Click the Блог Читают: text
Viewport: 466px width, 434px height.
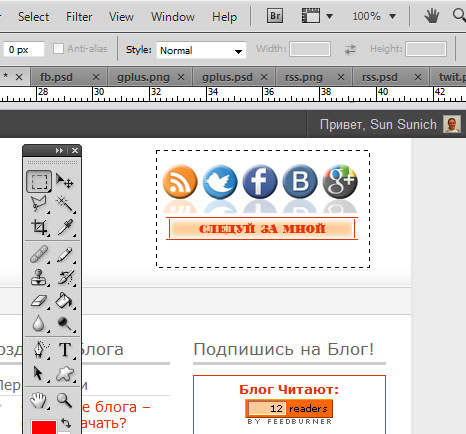point(289,389)
